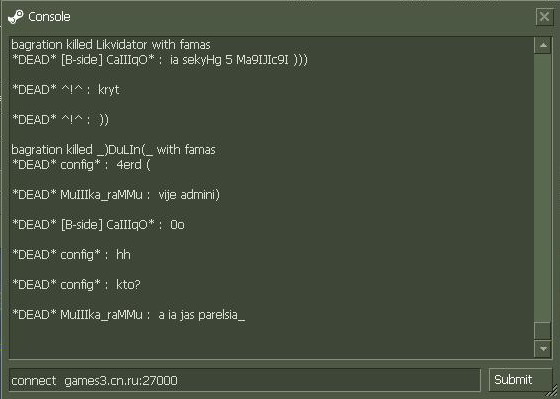Select the 'kryt' chat message line
This screenshot has height=399, width=560.
point(65,90)
